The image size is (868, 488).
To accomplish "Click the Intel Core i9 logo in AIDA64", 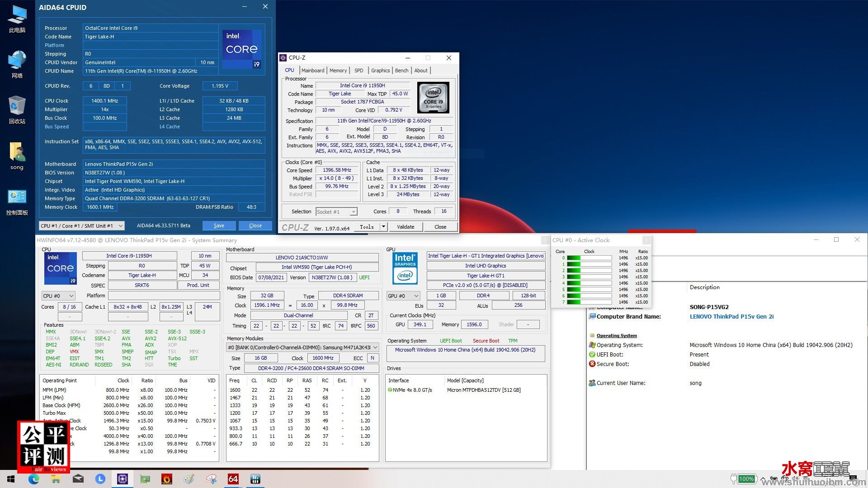I will (242, 49).
